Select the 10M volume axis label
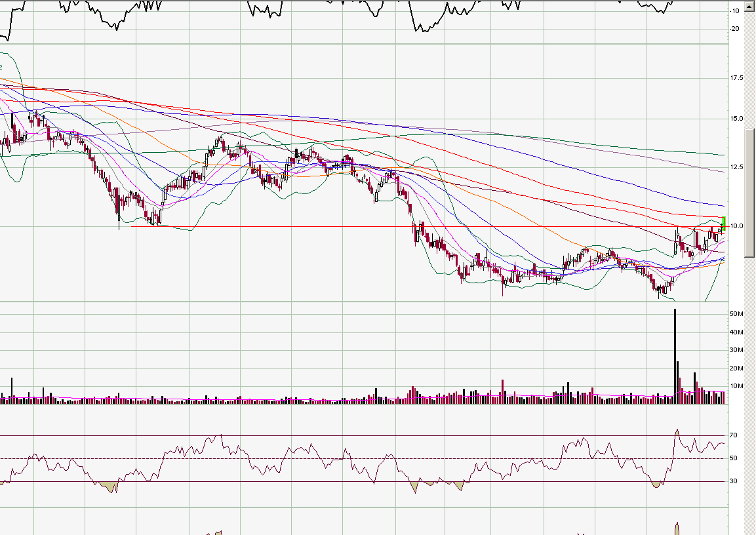756x535 pixels. tap(736, 386)
